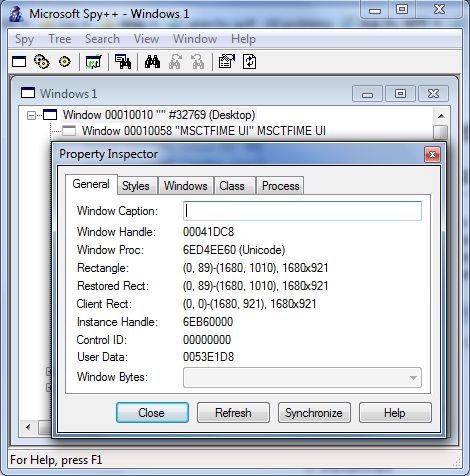This screenshot has height=476, width=470.
Task: Open the Threads view toolbar icon
Action: 65,62
